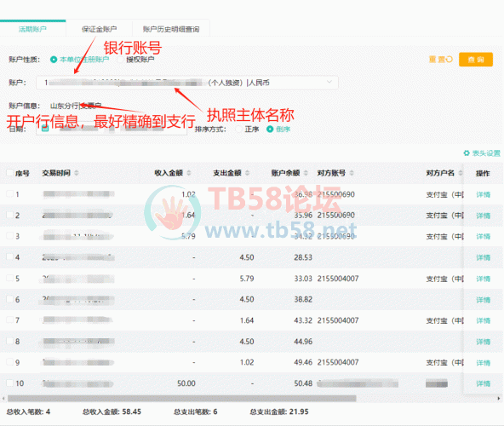
Task: Tick the checkbox for row 1
Action: [10, 193]
